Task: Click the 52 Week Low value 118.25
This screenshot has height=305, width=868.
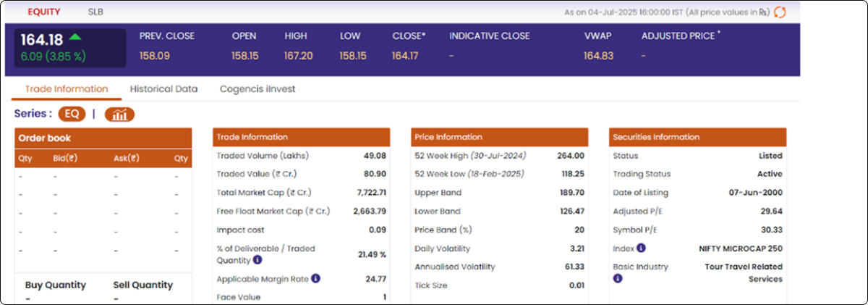Action: click(571, 174)
